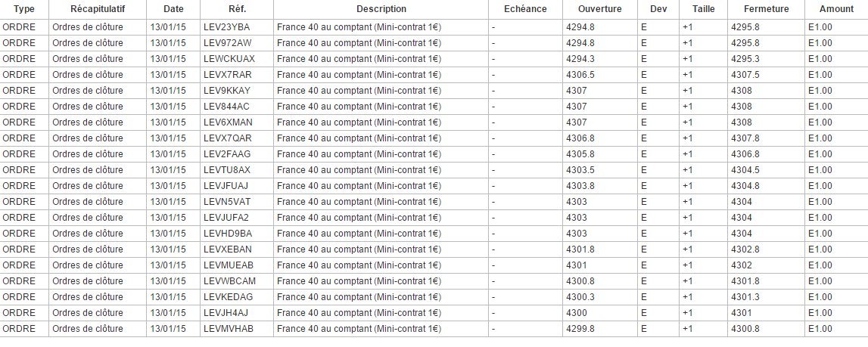Click the LEVWCKUAX reference cell
This screenshot has width=868, height=347.
coord(229,59)
